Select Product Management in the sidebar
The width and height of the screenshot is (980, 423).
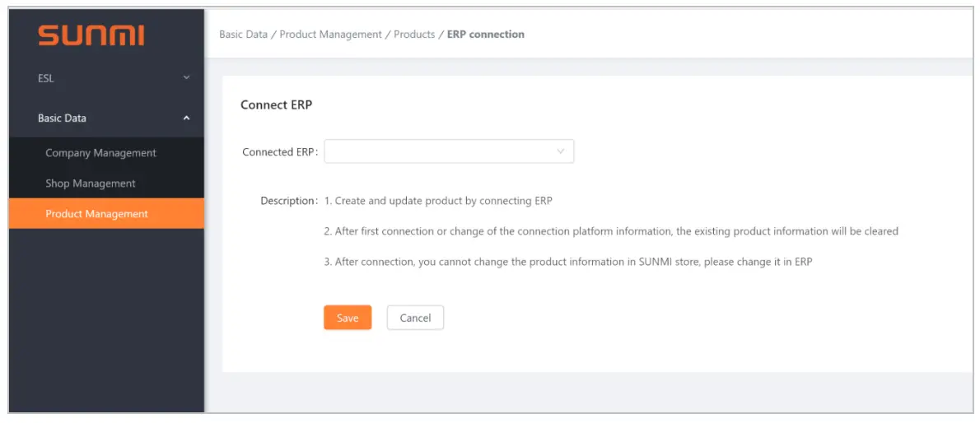click(x=97, y=214)
